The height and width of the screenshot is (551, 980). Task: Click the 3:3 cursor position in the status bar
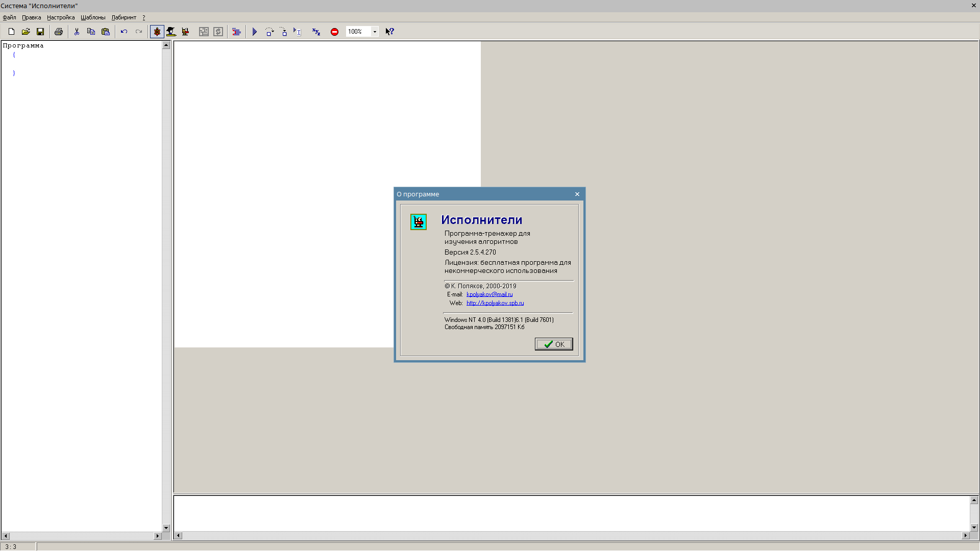click(x=11, y=547)
